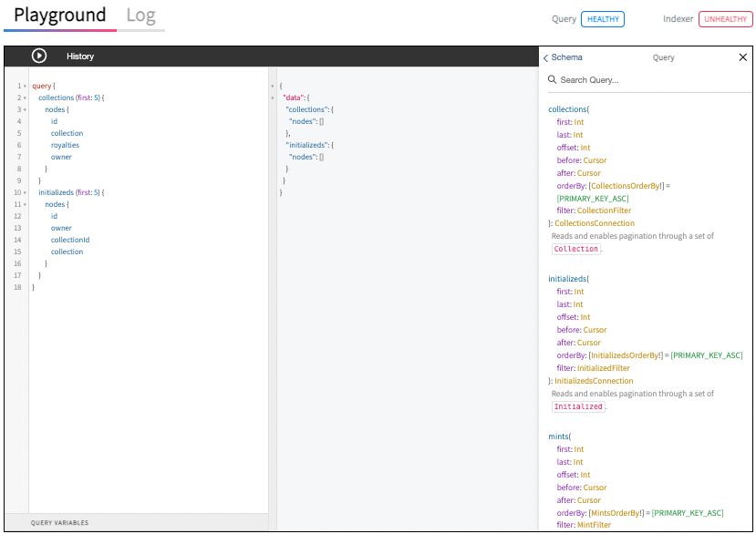Click the search magnifier icon
The width and height of the screenshot is (756, 534).
tap(552, 79)
